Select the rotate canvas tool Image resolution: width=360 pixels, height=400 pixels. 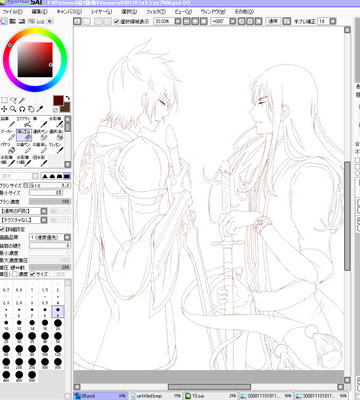pyautogui.click(x=22, y=109)
